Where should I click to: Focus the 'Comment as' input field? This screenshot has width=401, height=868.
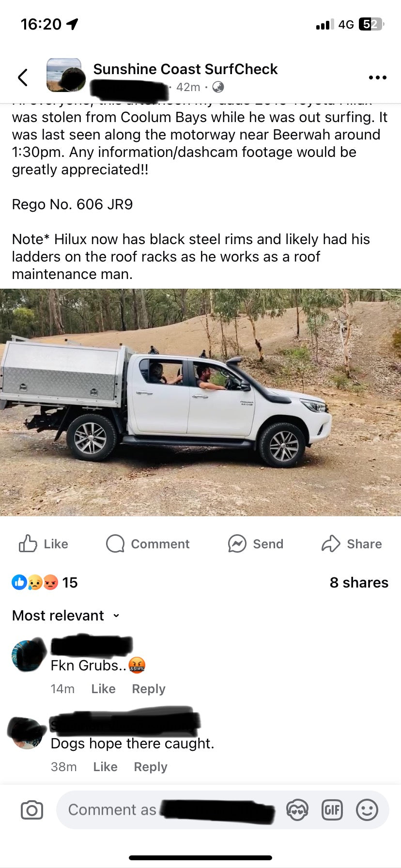coord(170,810)
